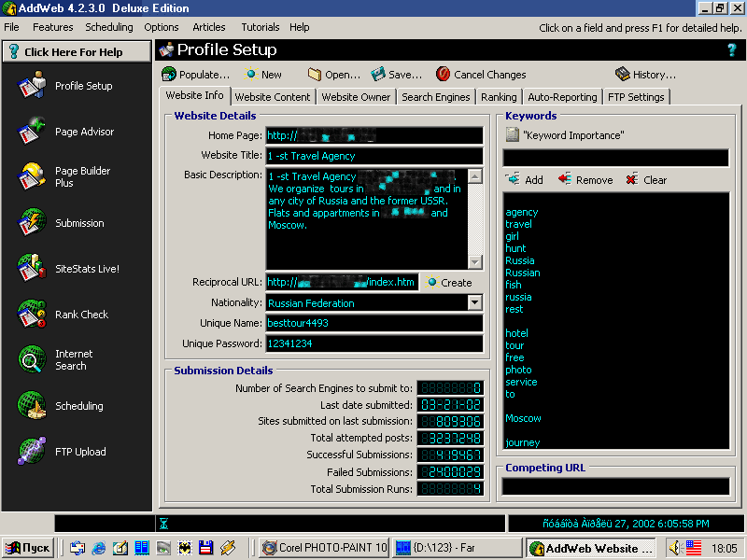Create a reciprocal URL page
The width and height of the screenshot is (747, 560).
448,283
